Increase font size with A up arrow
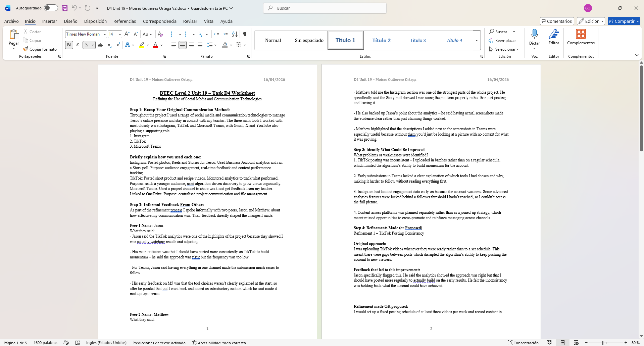 click(x=127, y=34)
